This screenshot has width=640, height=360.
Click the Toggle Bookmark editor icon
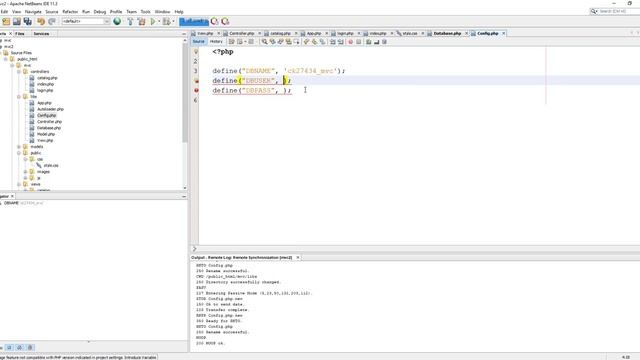point(322,42)
